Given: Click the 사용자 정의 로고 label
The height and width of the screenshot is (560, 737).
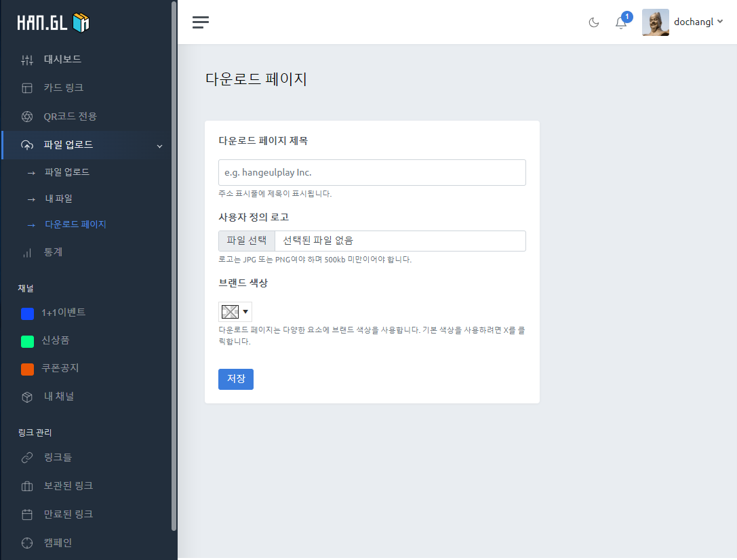Looking at the screenshot, I should click(254, 217).
